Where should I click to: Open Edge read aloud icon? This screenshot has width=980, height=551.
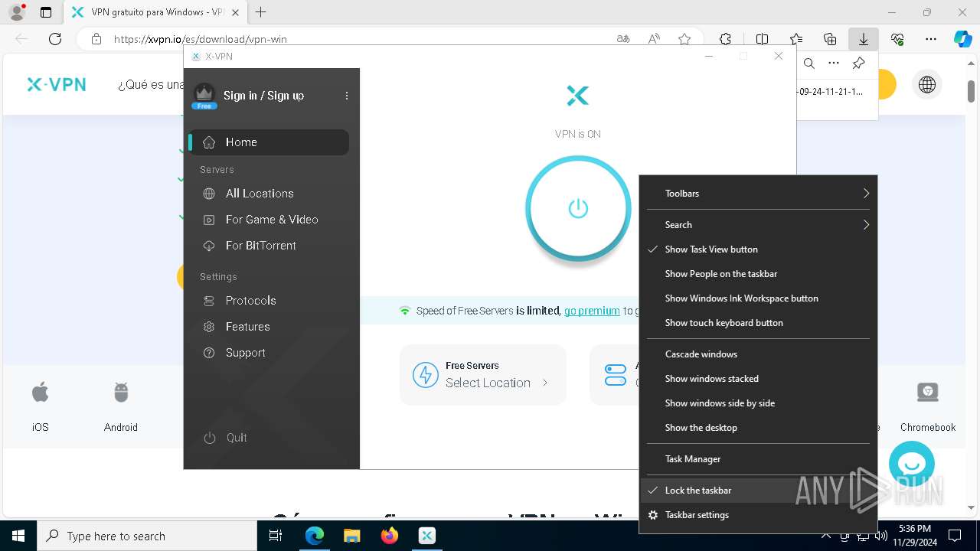(654, 39)
